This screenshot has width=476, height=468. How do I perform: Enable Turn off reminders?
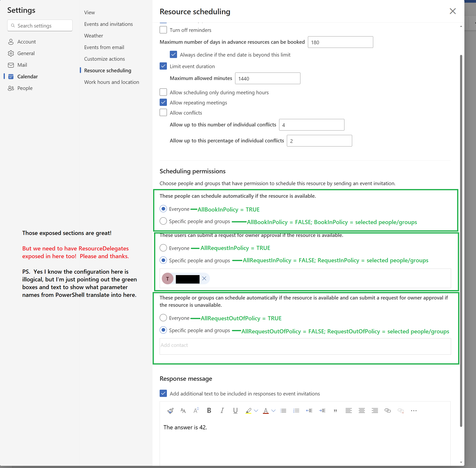[163, 30]
